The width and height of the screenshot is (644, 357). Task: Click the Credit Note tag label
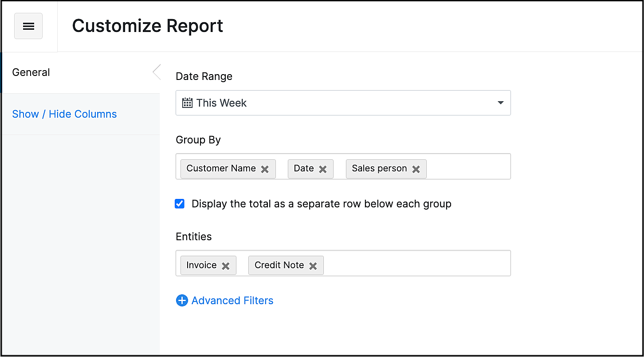(279, 265)
